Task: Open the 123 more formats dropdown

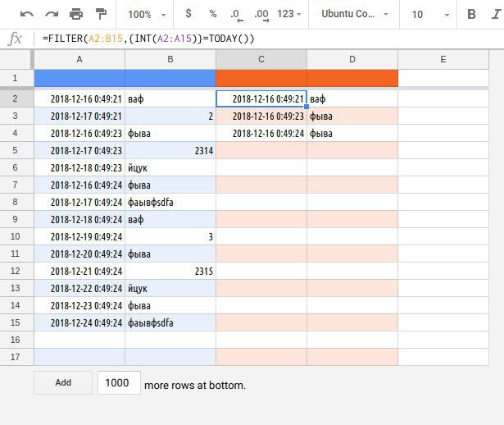Action: click(x=289, y=14)
